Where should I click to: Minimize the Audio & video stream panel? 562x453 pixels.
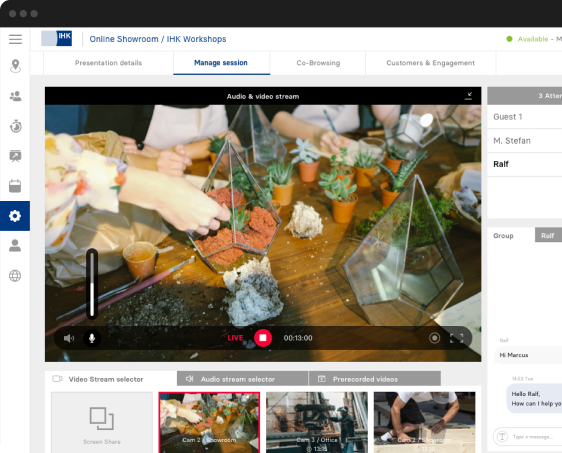(x=468, y=96)
